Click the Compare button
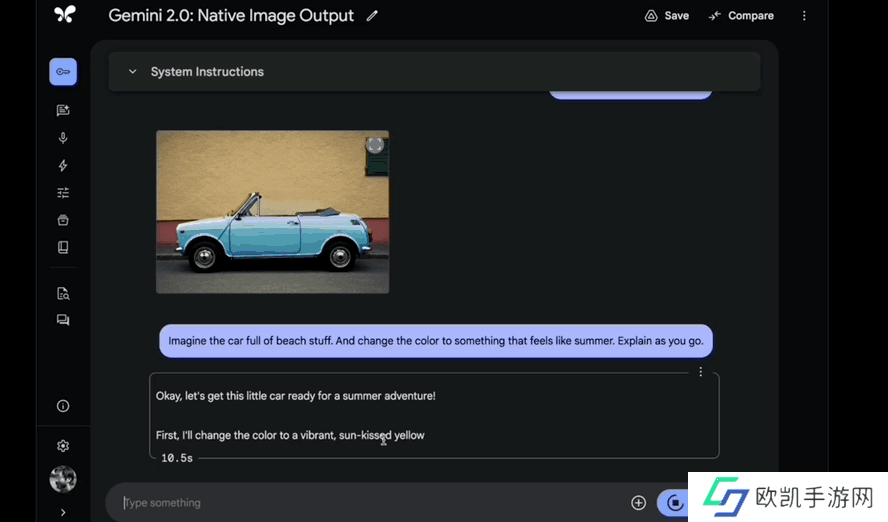 741,16
